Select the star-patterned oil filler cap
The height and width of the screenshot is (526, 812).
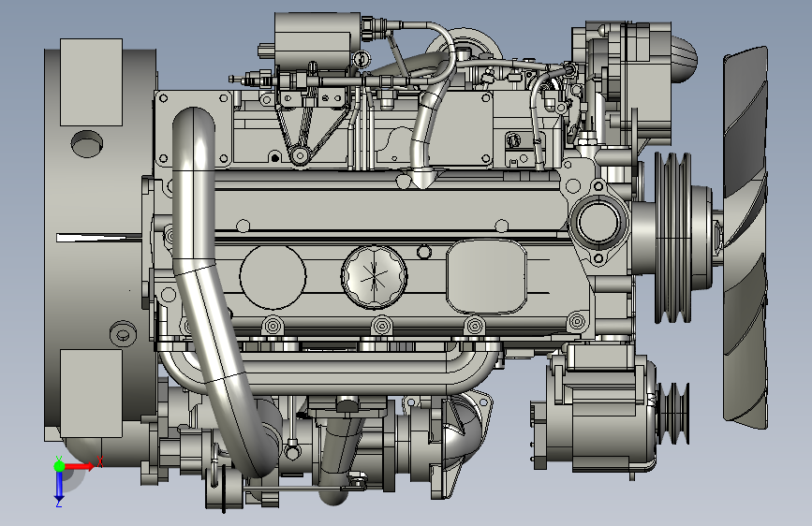click(x=374, y=277)
